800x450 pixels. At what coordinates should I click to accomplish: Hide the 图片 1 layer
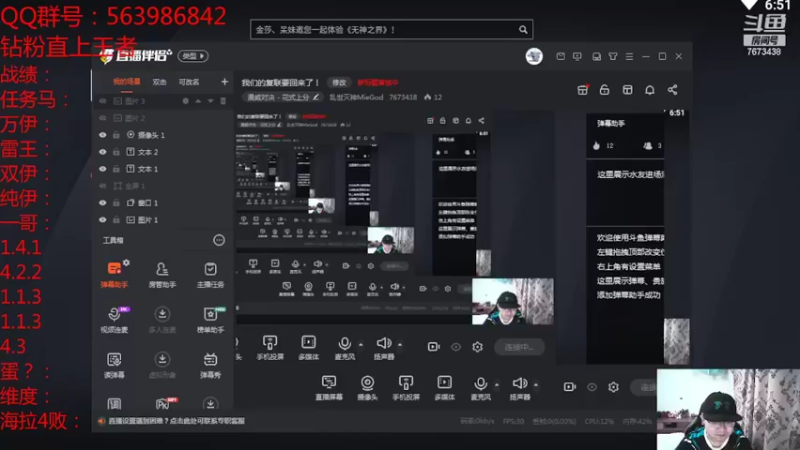[x=103, y=220]
